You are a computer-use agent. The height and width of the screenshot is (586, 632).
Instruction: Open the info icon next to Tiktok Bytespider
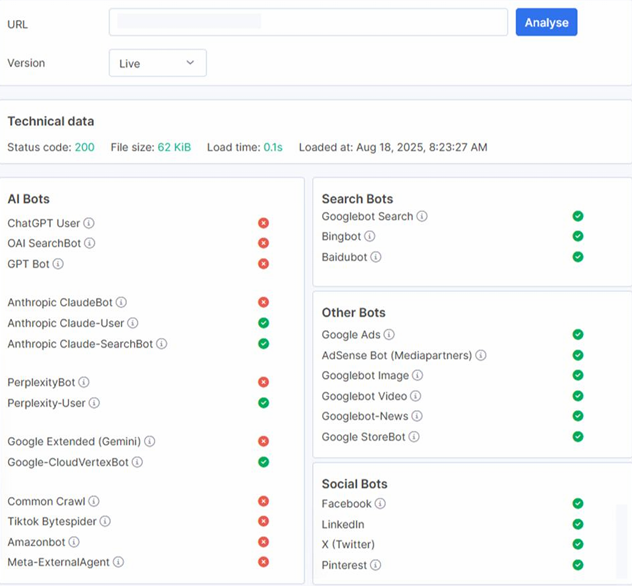click(105, 521)
